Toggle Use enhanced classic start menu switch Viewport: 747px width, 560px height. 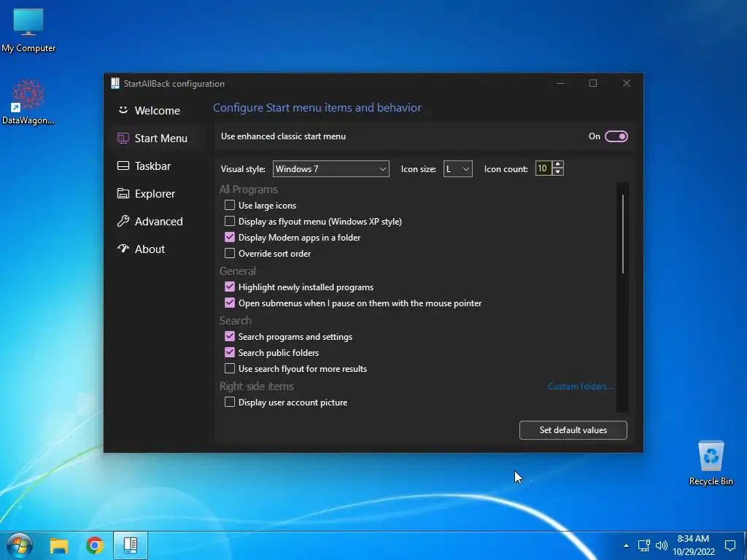616,136
